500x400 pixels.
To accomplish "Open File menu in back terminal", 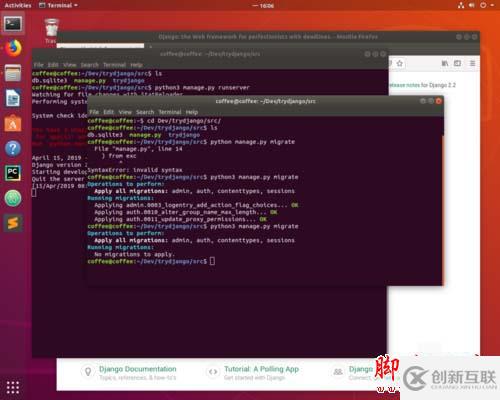I will (x=39, y=65).
